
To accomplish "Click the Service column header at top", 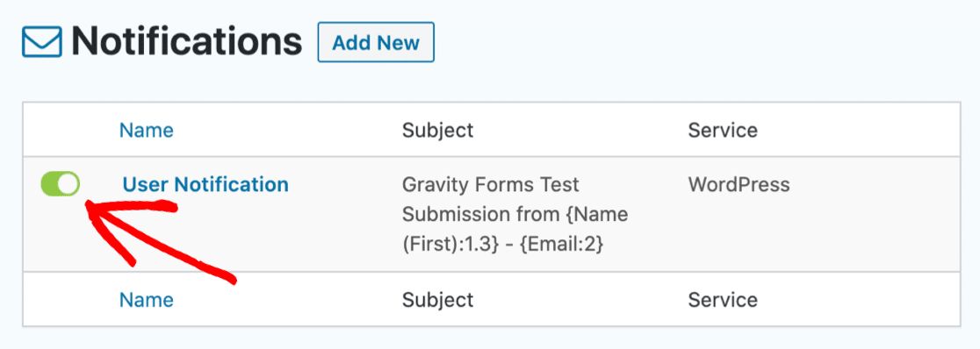I will pyautogui.click(x=723, y=130).
